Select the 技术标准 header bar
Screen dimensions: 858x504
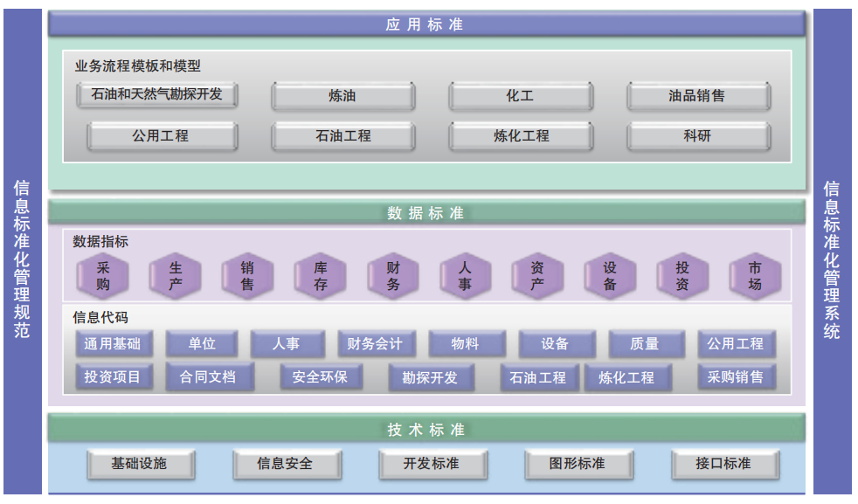(426, 429)
